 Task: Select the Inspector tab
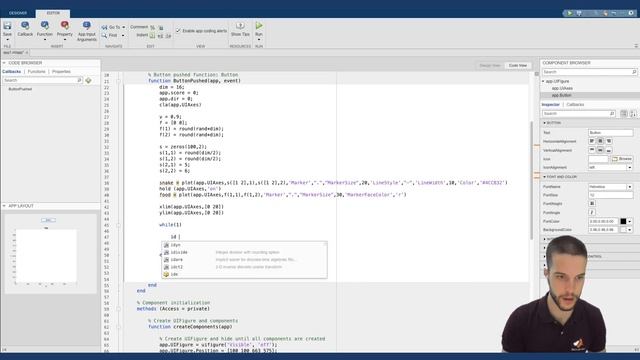click(551, 104)
